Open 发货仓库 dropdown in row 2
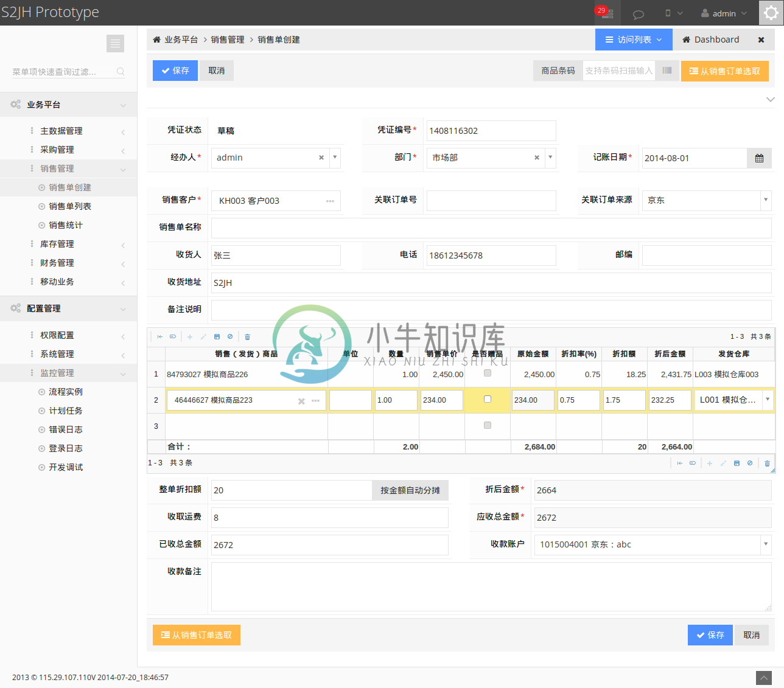Image resolution: width=784 pixels, height=688 pixels. point(768,400)
